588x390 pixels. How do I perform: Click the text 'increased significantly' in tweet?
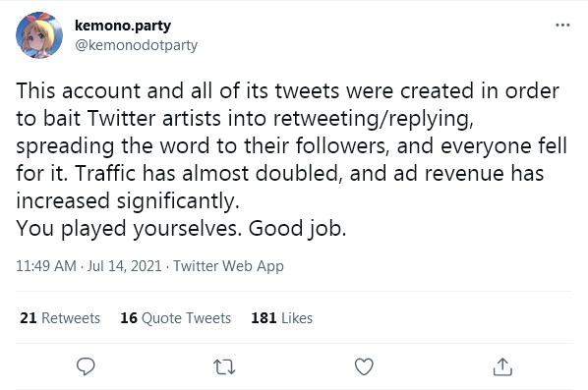(126, 201)
